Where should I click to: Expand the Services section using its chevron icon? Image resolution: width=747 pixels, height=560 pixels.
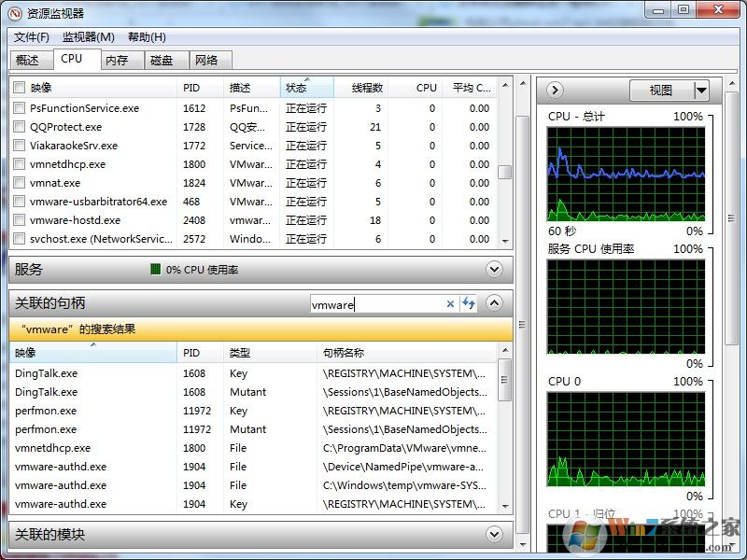pos(495,270)
